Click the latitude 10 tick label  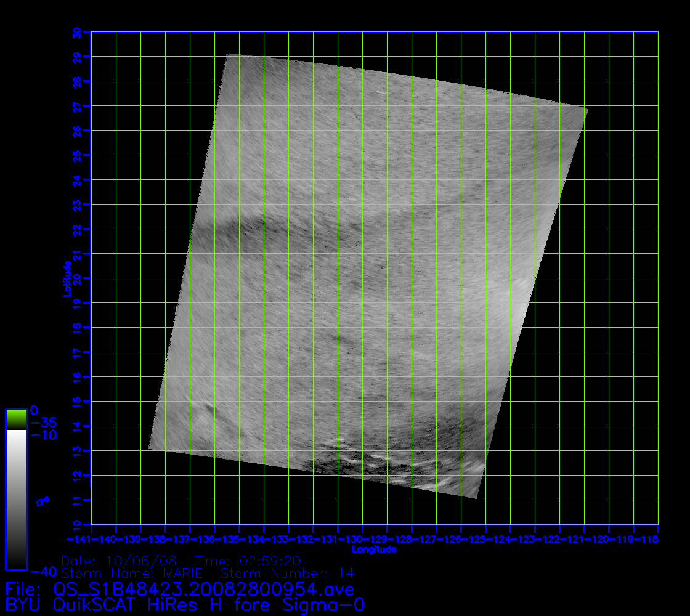coord(78,525)
